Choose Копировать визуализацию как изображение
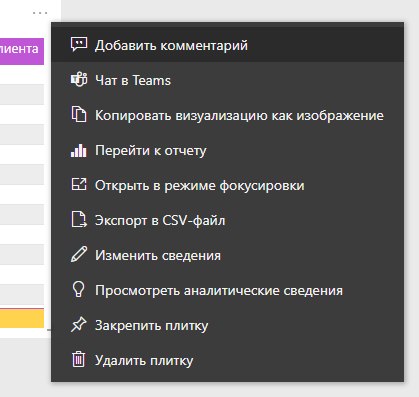 click(x=227, y=115)
